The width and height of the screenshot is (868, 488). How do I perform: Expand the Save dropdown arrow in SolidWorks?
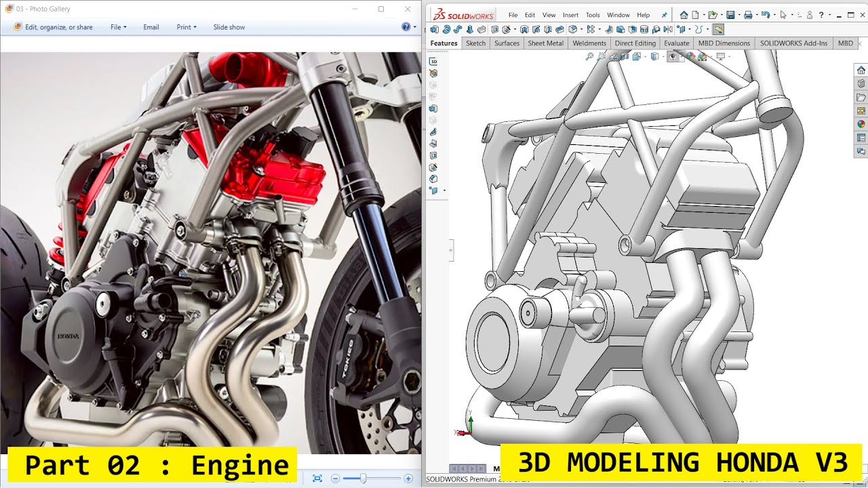click(738, 15)
